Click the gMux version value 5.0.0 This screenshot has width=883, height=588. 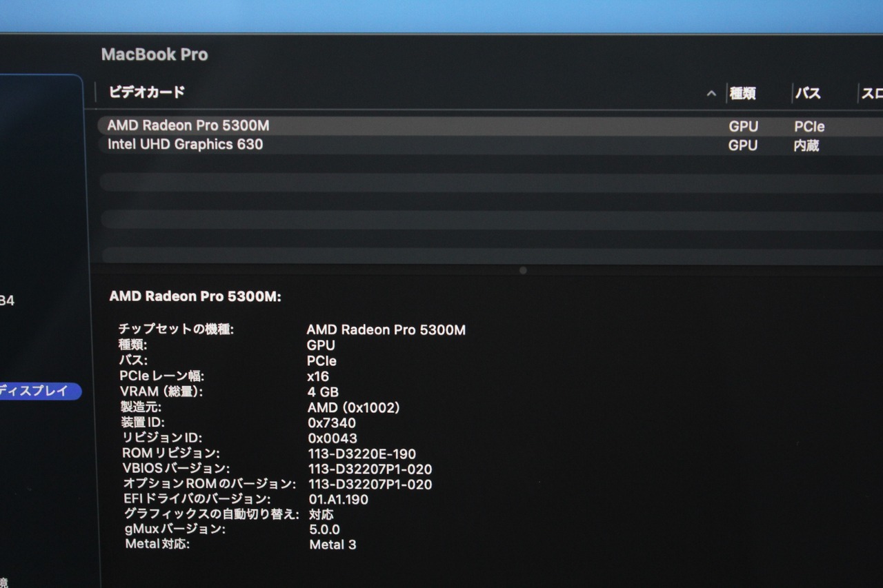tap(324, 529)
